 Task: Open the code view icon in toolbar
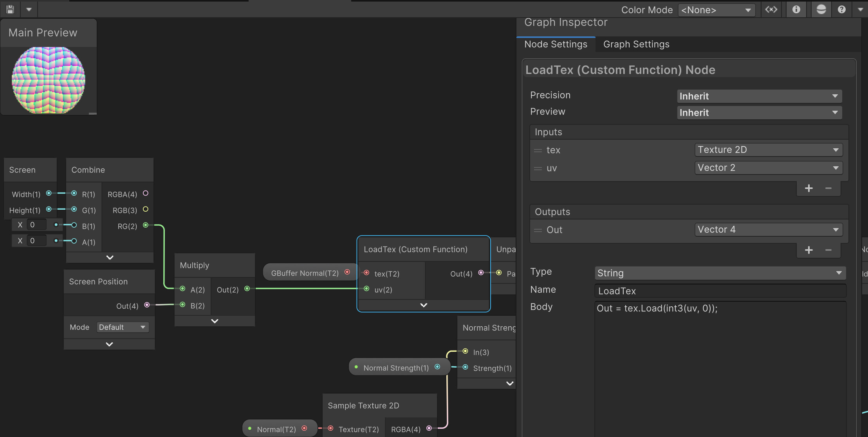point(771,9)
